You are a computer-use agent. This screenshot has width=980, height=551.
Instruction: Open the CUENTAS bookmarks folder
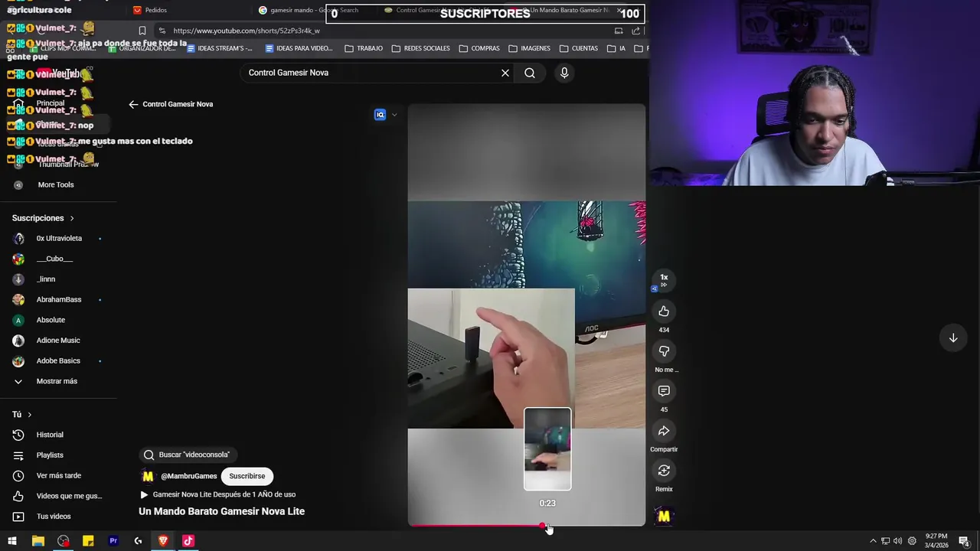pos(579,48)
